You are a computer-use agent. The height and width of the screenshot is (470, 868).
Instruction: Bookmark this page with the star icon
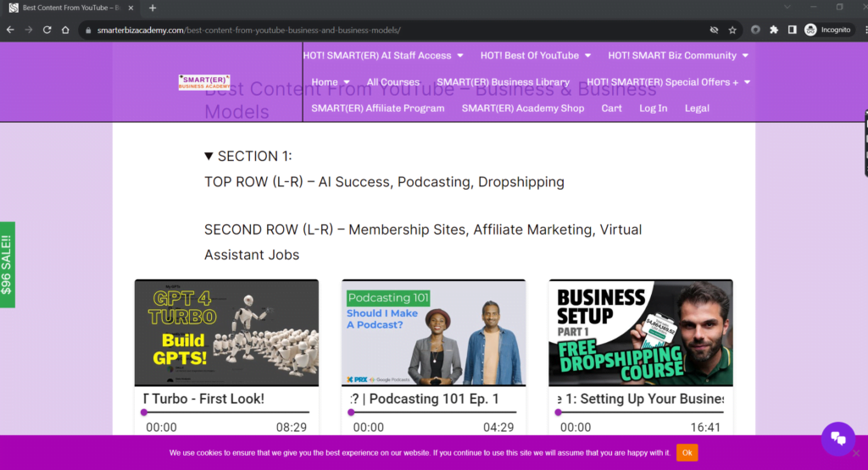pos(732,30)
